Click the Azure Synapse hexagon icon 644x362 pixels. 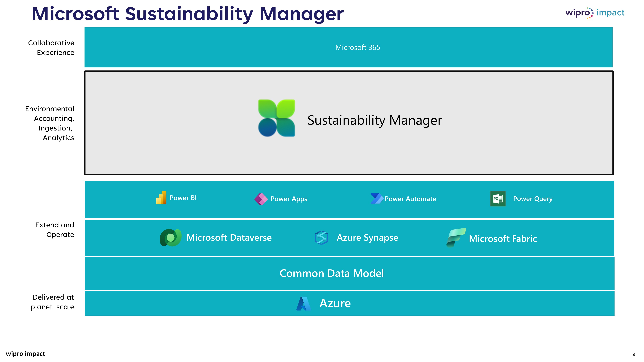[x=322, y=238]
